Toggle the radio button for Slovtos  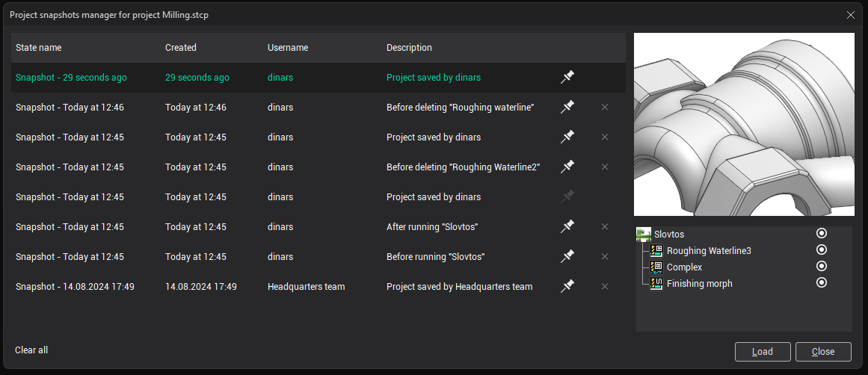[822, 234]
